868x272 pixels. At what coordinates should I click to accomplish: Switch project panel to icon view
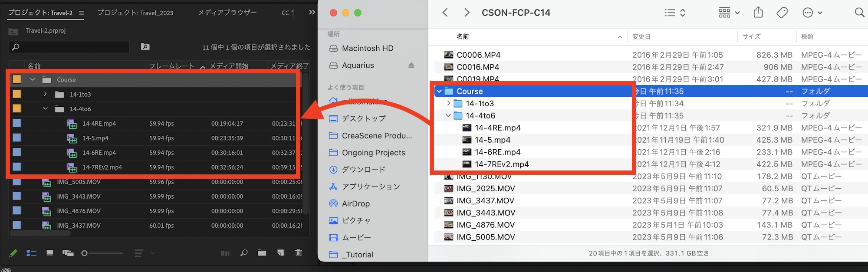[x=50, y=253]
